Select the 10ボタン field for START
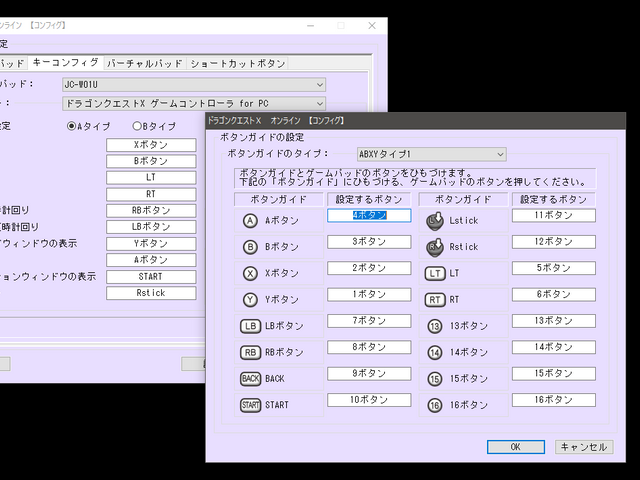640x480 pixels. 369,400
